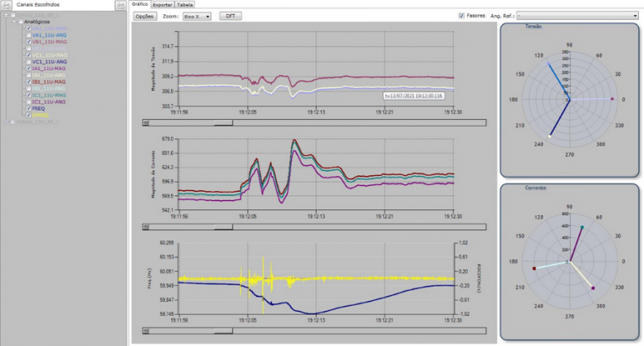Disable the Fasores checkbox

click(x=462, y=16)
